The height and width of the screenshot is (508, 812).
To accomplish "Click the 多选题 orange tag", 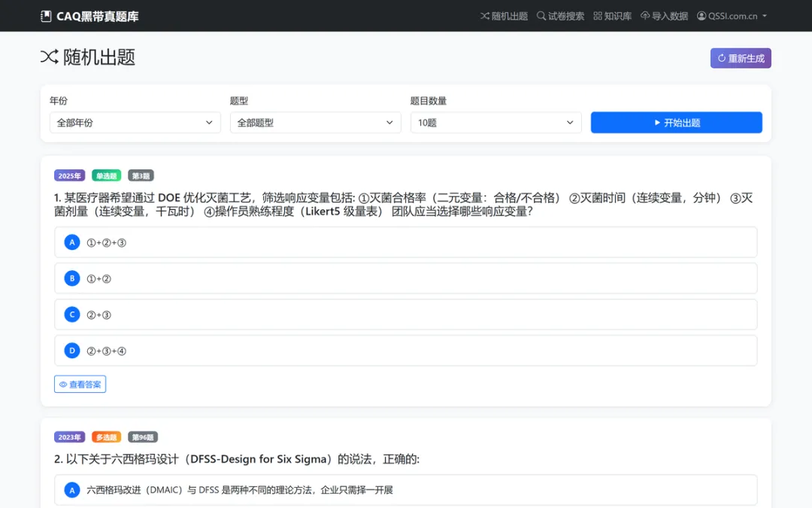I will [106, 437].
